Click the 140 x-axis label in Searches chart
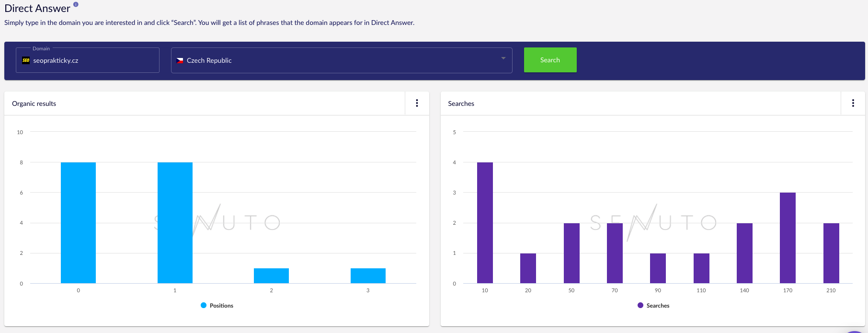Image resolution: width=868 pixels, height=333 pixels. [x=744, y=290]
